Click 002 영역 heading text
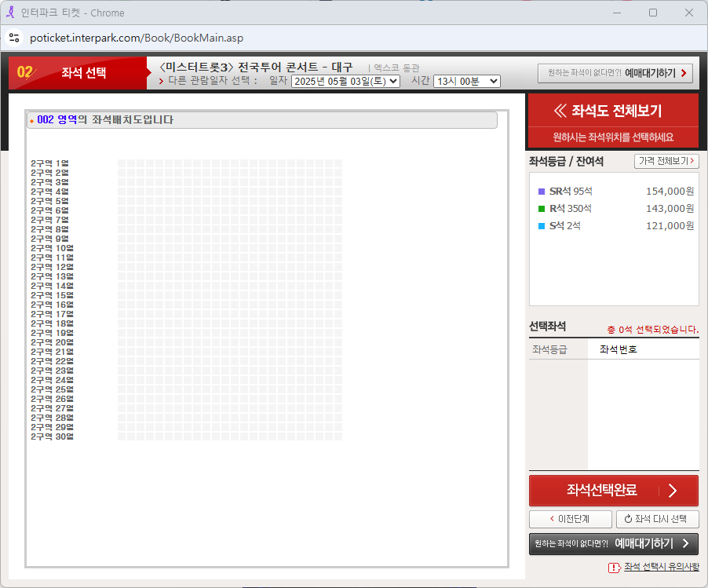This screenshot has height=588, width=708. click(57, 119)
